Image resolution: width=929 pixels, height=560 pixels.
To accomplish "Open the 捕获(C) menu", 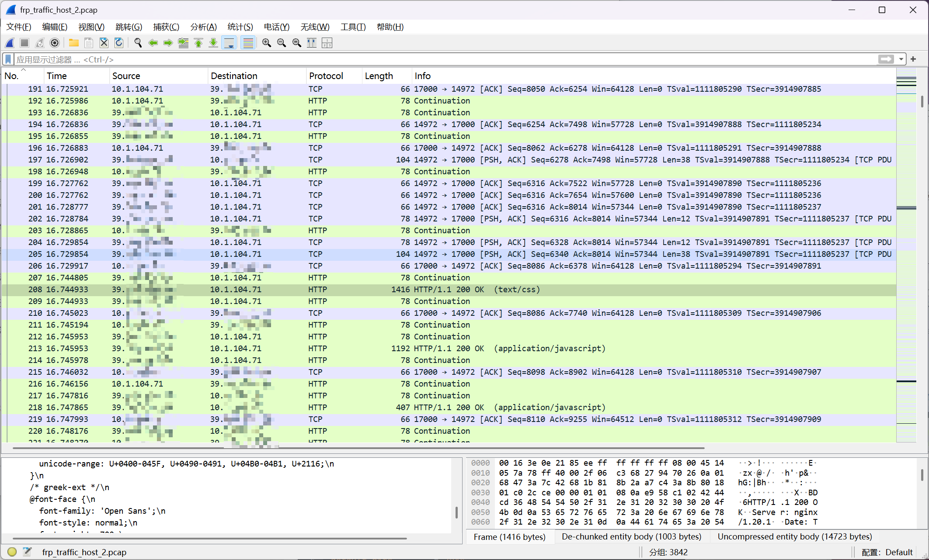I will (x=166, y=27).
